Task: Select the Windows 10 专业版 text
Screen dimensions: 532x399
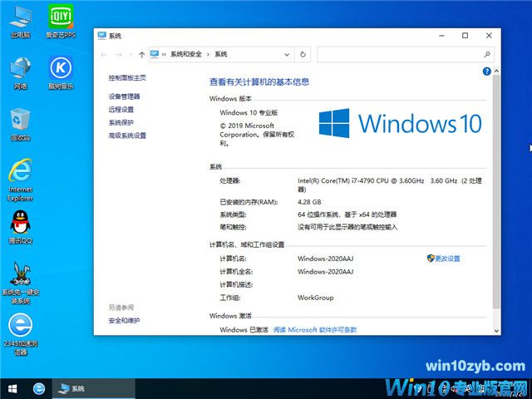Action: (249, 113)
